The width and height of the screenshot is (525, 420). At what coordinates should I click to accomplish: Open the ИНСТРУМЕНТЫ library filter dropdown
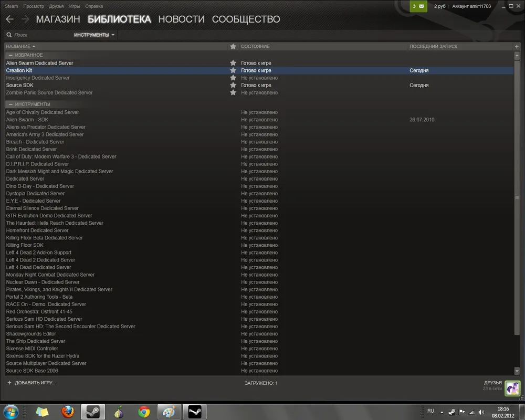(x=94, y=35)
